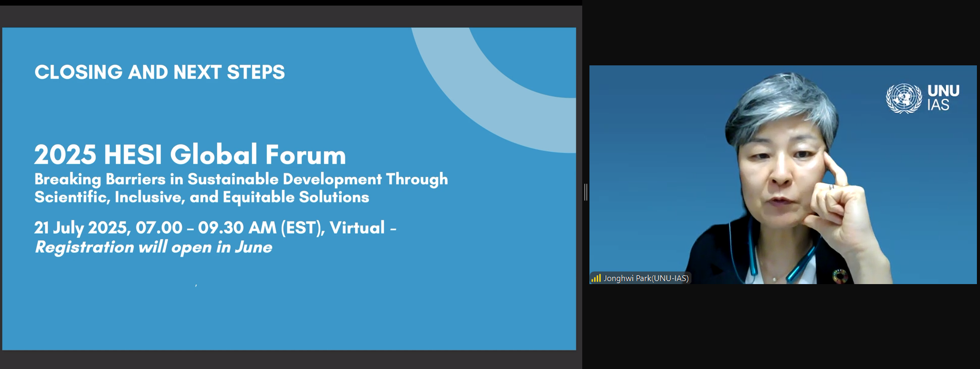Click the colorful SDG lapel pin

point(839,276)
